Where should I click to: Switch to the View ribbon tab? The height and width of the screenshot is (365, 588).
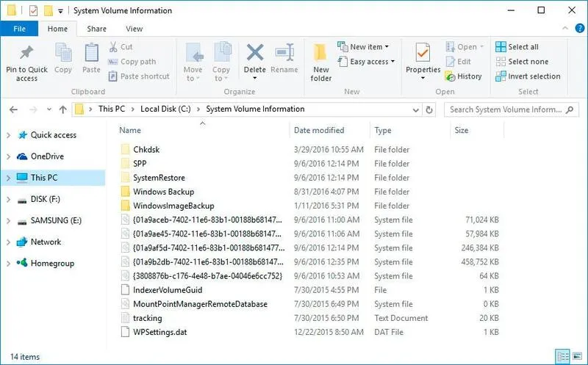(x=134, y=29)
